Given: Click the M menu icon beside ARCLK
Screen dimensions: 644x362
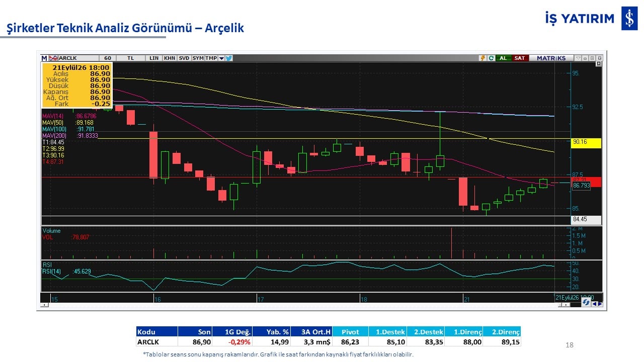Looking at the screenshot, I should (x=44, y=58).
